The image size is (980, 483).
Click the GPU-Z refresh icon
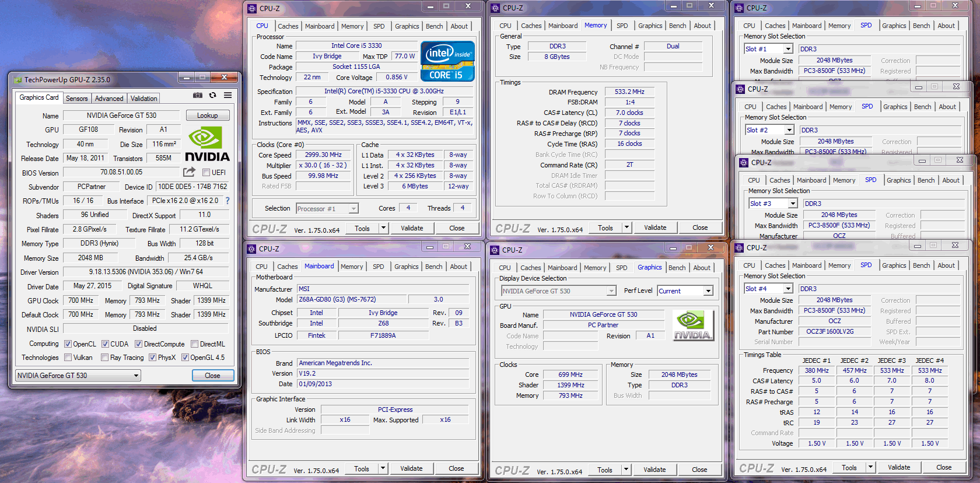click(x=212, y=95)
